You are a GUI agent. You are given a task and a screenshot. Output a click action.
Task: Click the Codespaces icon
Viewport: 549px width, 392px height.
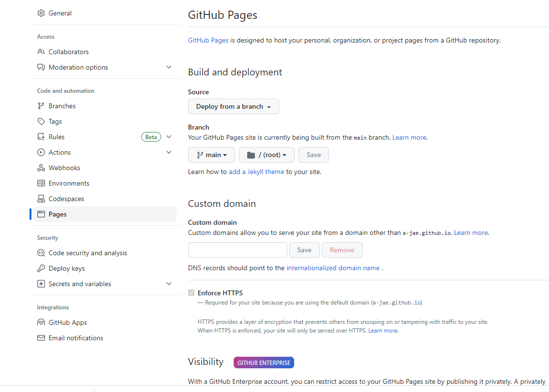(x=41, y=199)
